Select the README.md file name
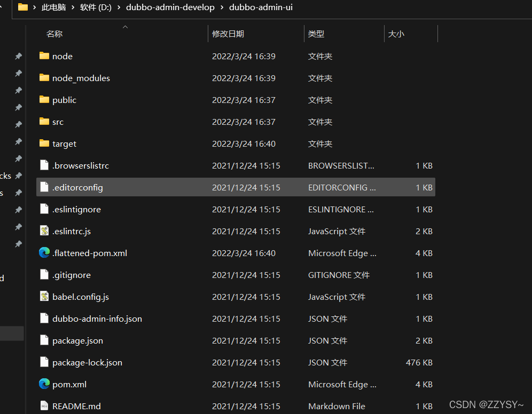 (77, 406)
